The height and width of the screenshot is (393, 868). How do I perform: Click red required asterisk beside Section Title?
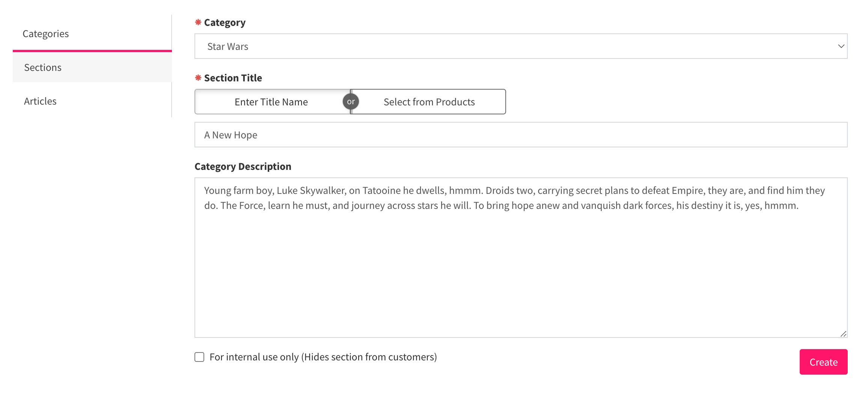tap(198, 78)
